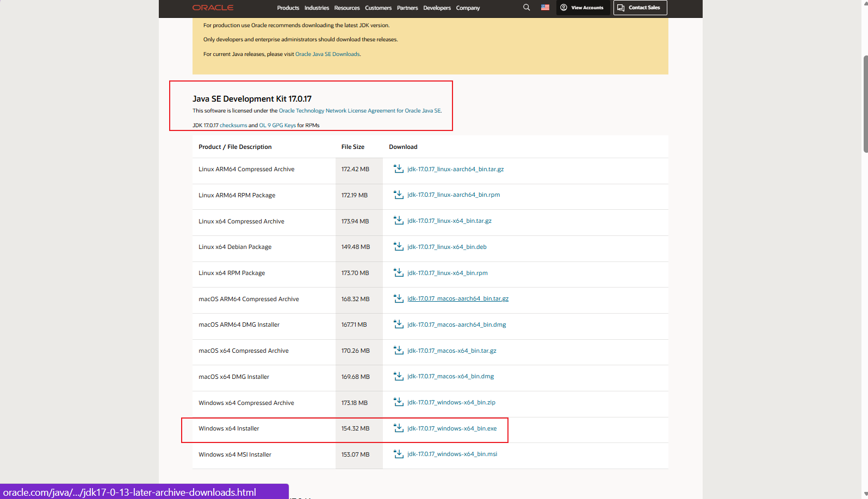Open the Customers menu
Image resolution: width=868 pixels, height=499 pixels.
coord(378,8)
